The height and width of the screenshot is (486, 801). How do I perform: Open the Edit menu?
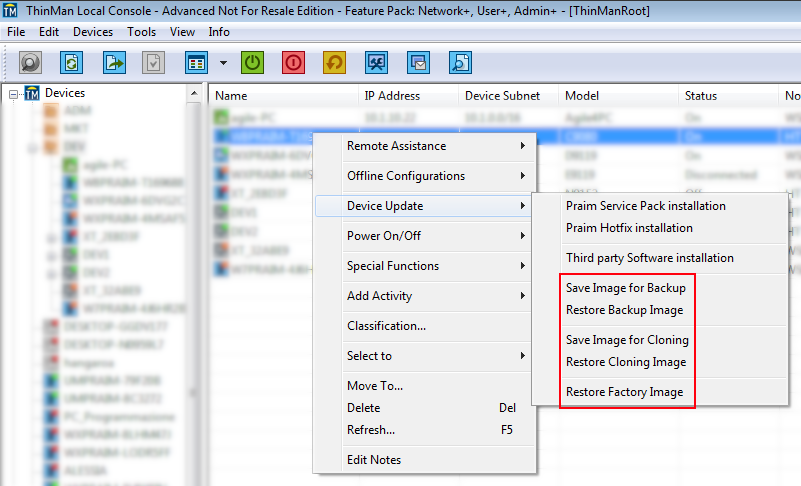click(49, 32)
